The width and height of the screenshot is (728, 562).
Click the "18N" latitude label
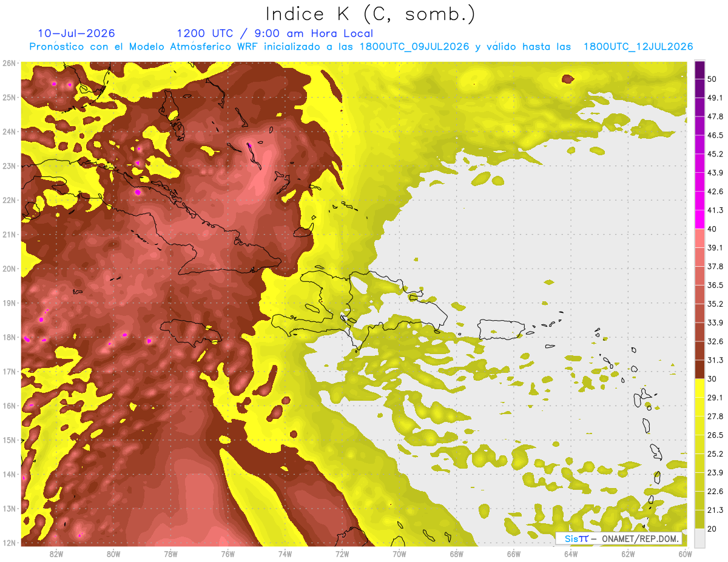tap(8, 337)
